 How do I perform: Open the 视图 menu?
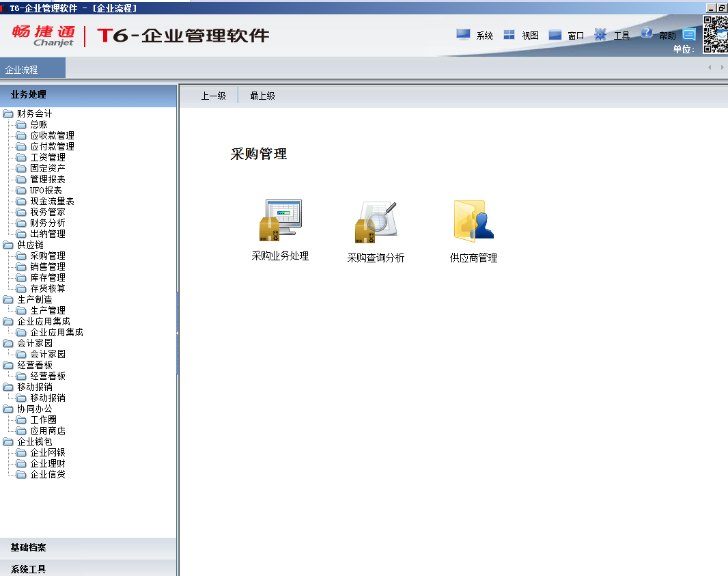[x=521, y=36]
